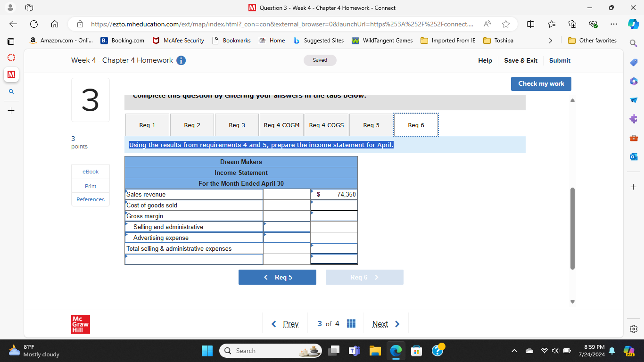
Task: Open Task View on taskbar
Action: pyautogui.click(x=334, y=351)
